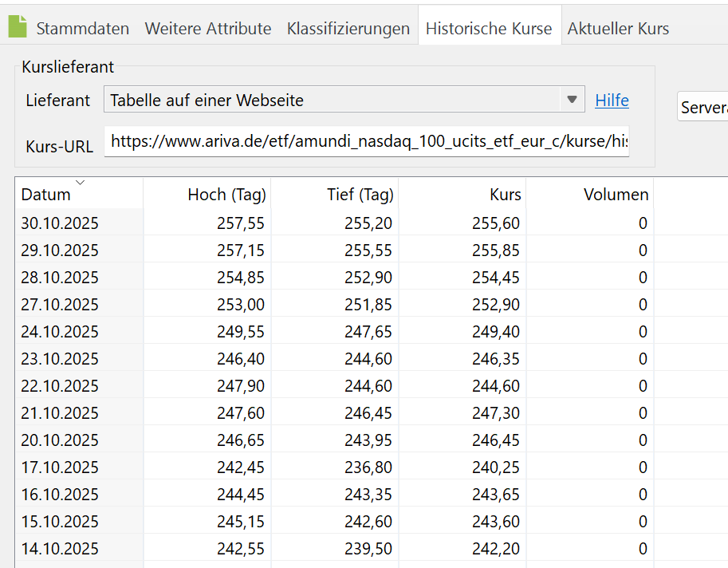Click the Hoch value 257,15
728x568 pixels.
240,250
